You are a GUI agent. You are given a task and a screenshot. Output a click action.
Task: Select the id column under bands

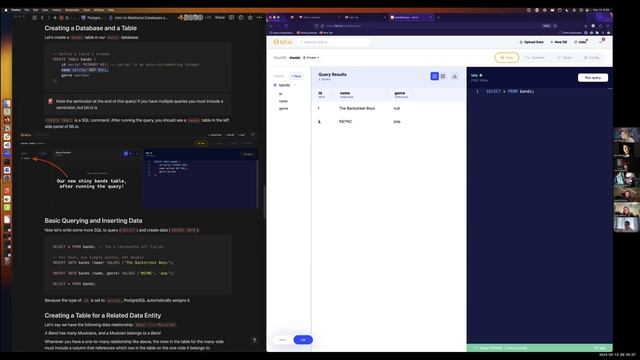(x=280, y=94)
